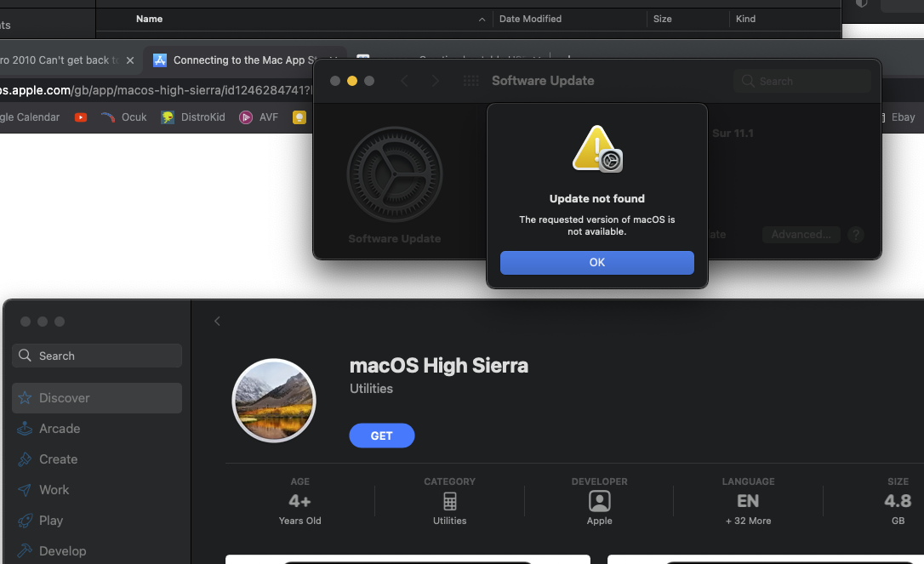Click back arrow in Software Update toolbar
Image resolution: width=924 pixels, height=564 pixels.
(x=404, y=81)
